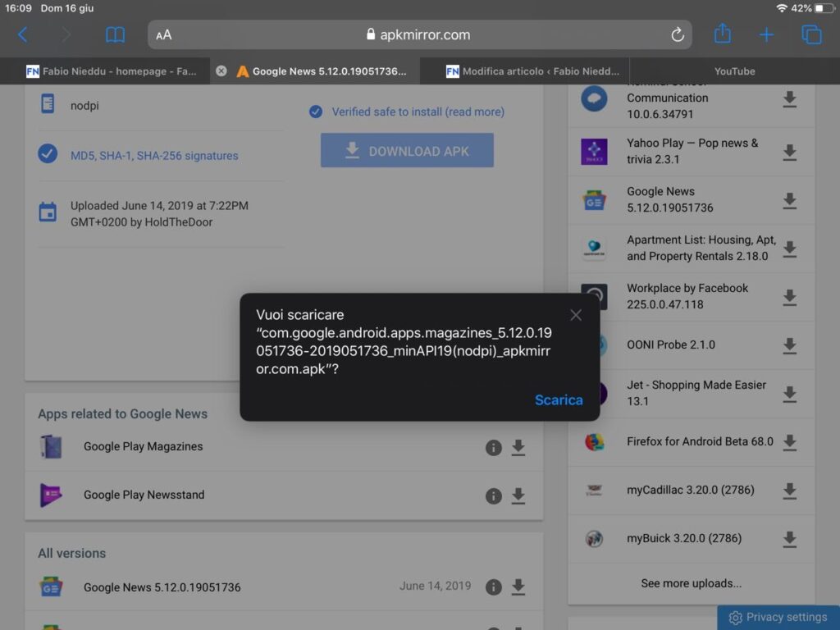Open Apartment List Housing listing
This screenshot has width=840, height=630.
pyautogui.click(x=701, y=248)
